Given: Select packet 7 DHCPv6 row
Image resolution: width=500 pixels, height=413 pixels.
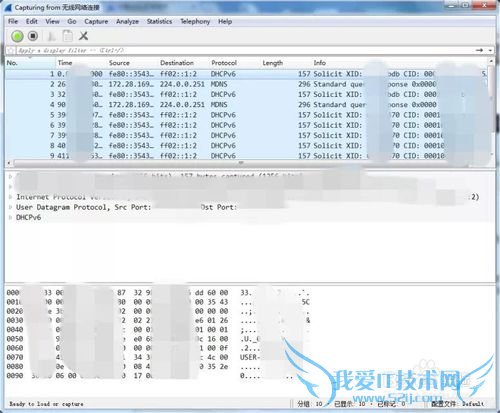Looking at the screenshot, I should click(x=247, y=135).
